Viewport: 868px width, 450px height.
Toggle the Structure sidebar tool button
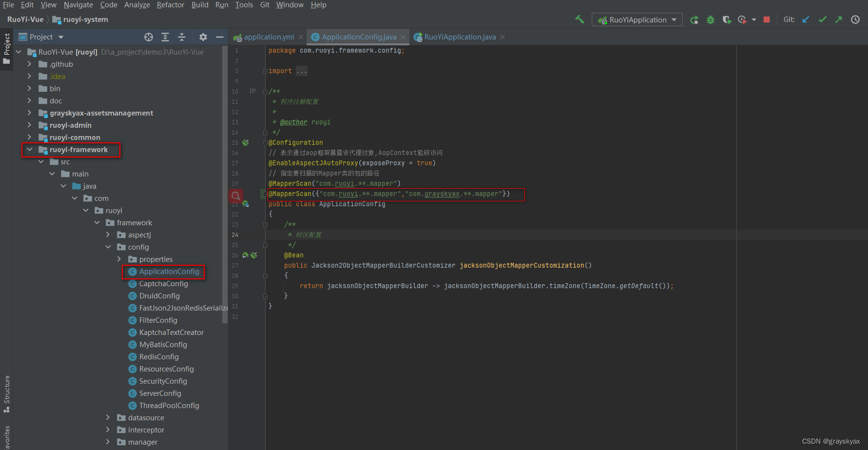pos(6,394)
